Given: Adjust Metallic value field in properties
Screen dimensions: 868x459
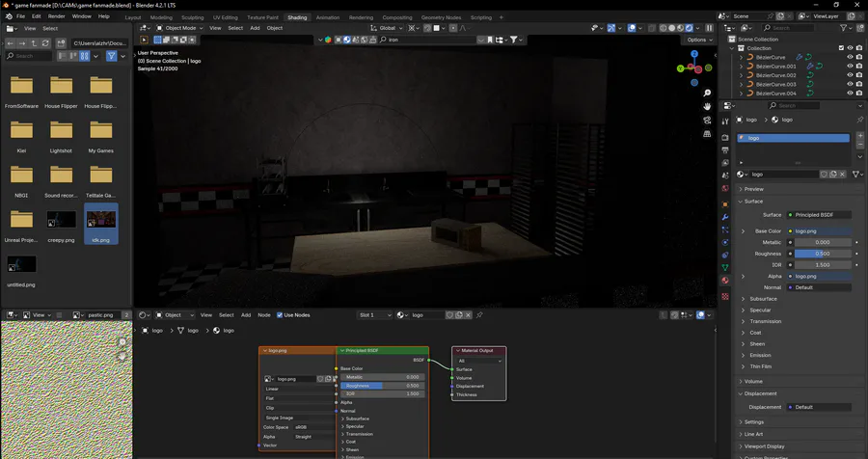Looking at the screenshot, I should pos(824,242).
